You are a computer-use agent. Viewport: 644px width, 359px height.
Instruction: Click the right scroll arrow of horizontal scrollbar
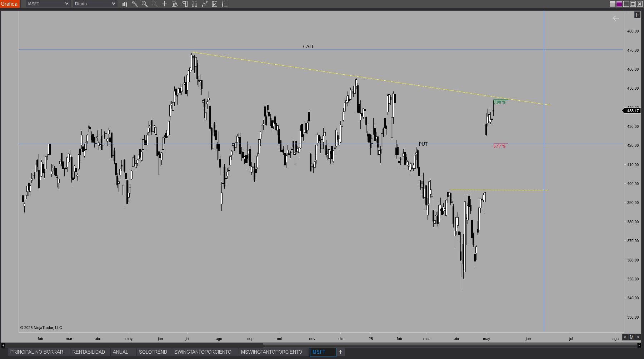pyautogui.click(x=639, y=345)
